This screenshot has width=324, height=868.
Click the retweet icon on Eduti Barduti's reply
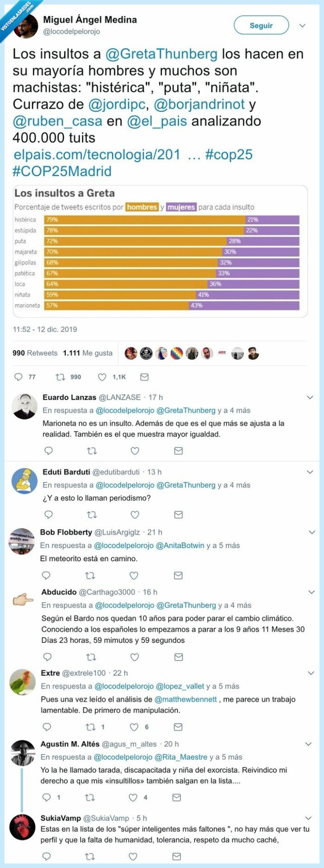point(92,514)
